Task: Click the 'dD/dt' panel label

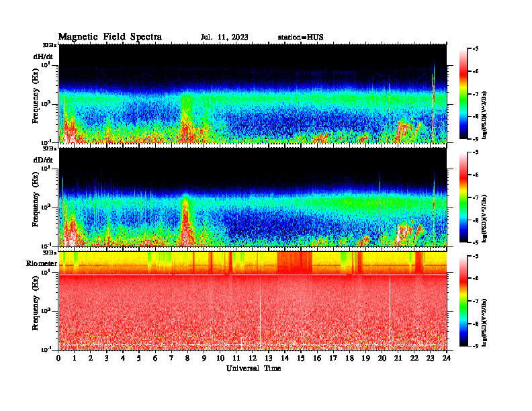Action: pos(43,160)
